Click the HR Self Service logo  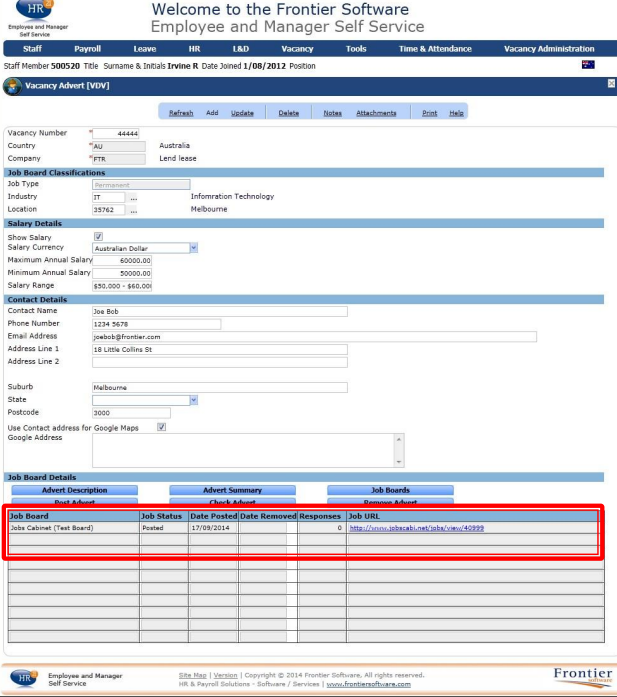point(37,19)
